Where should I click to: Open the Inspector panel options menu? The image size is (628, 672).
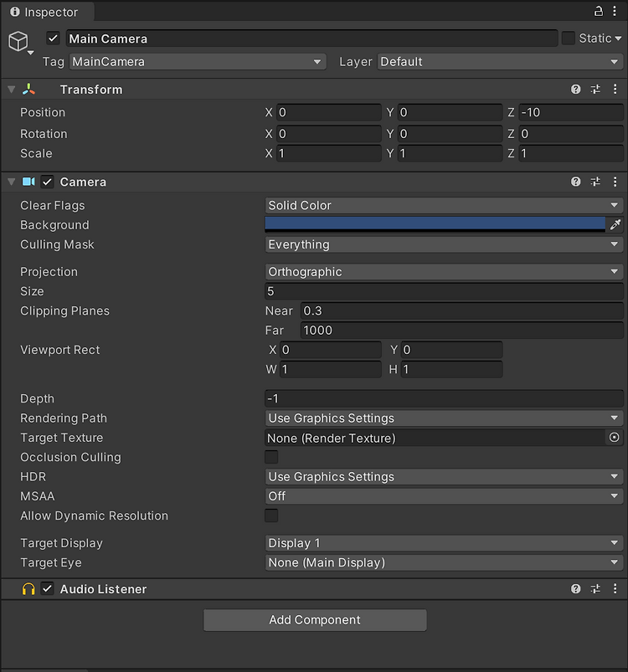click(x=615, y=11)
